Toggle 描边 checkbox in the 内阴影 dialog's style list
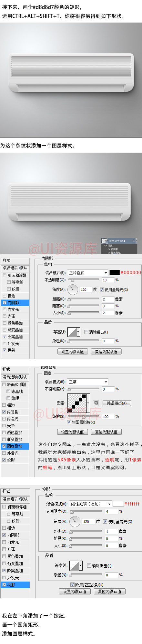142x644 pixels. pos(5,296)
